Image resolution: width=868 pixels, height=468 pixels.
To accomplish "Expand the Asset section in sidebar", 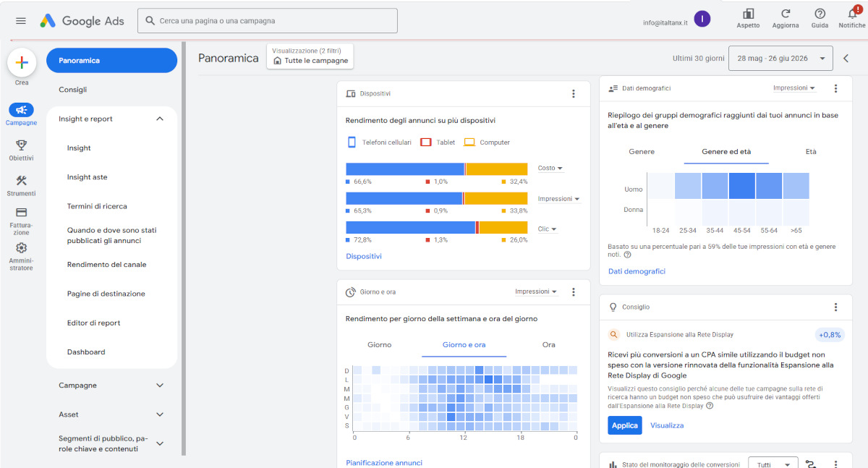I will (x=160, y=414).
